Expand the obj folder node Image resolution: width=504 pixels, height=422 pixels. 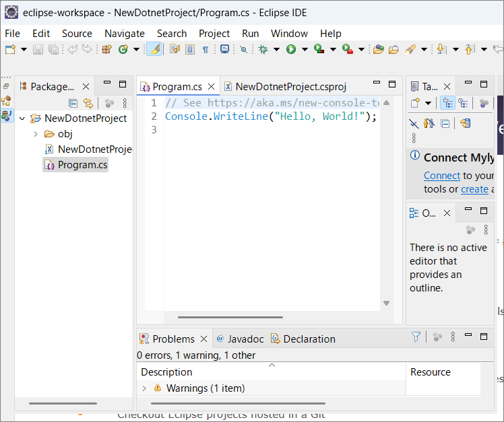tap(36, 134)
